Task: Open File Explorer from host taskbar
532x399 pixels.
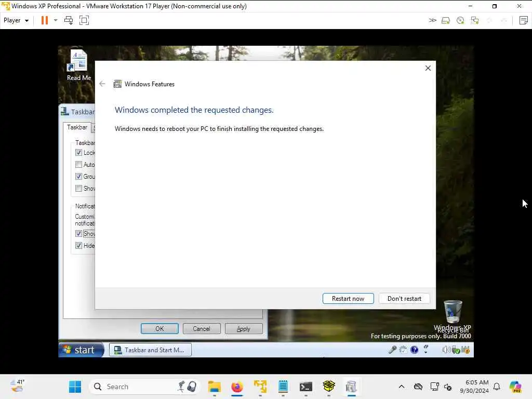Action: [215, 387]
